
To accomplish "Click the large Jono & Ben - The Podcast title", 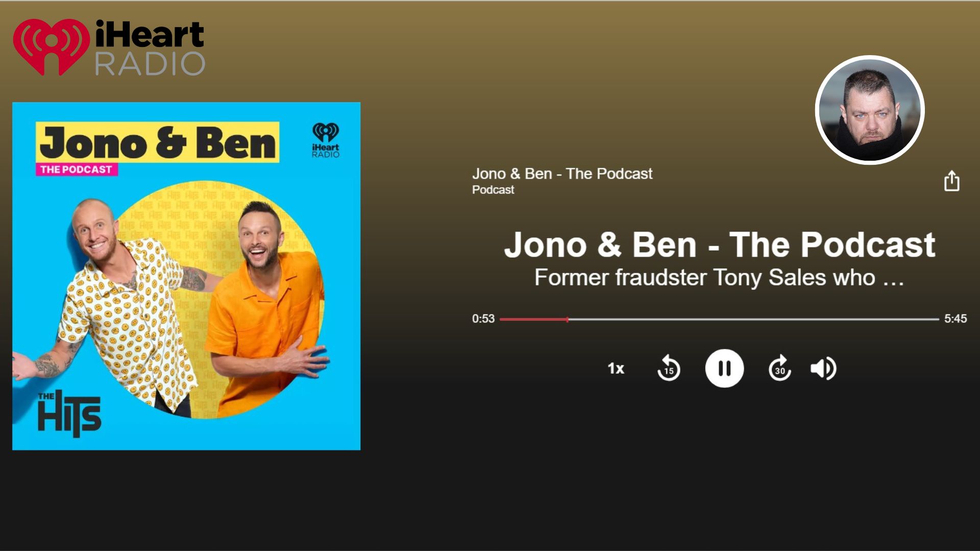I will 719,245.
